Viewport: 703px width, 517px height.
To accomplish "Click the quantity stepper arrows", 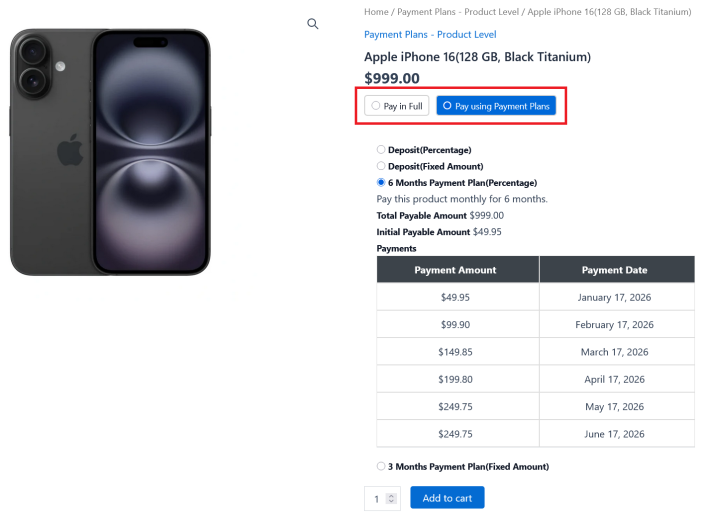I will pos(391,498).
